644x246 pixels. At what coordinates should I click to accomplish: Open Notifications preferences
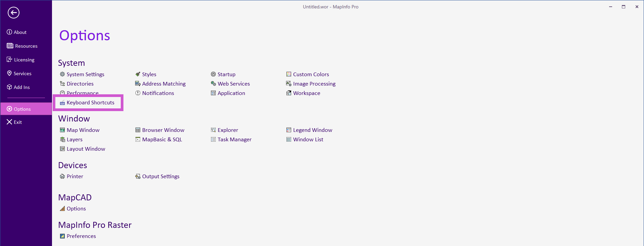click(158, 93)
